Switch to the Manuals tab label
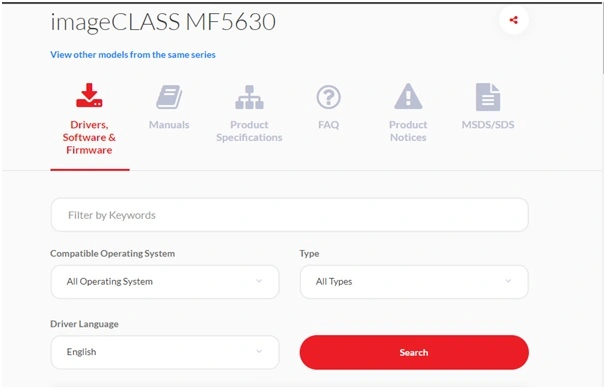Viewport: 606px width, 389px height. [169, 125]
